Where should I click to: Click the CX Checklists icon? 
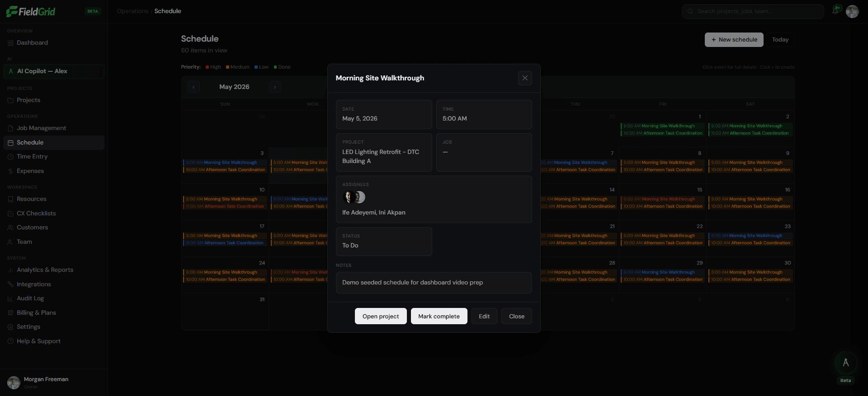pyautogui.click(x=10, y=214)
